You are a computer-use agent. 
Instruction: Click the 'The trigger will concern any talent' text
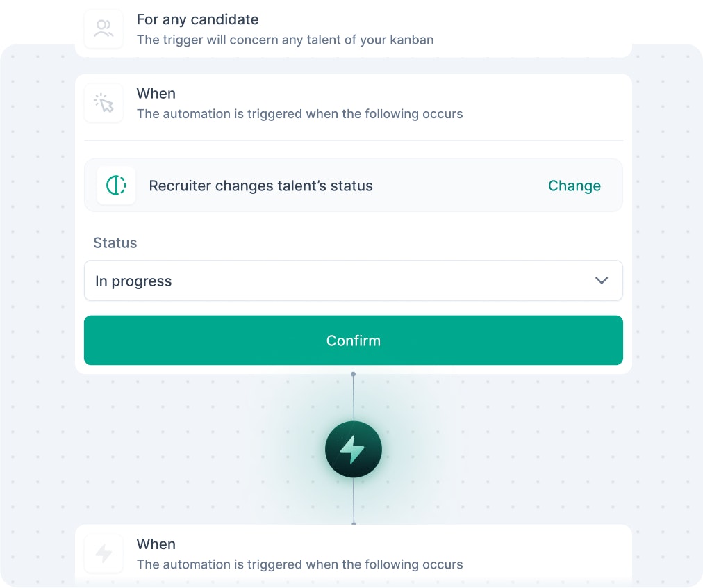pos(285,40)
